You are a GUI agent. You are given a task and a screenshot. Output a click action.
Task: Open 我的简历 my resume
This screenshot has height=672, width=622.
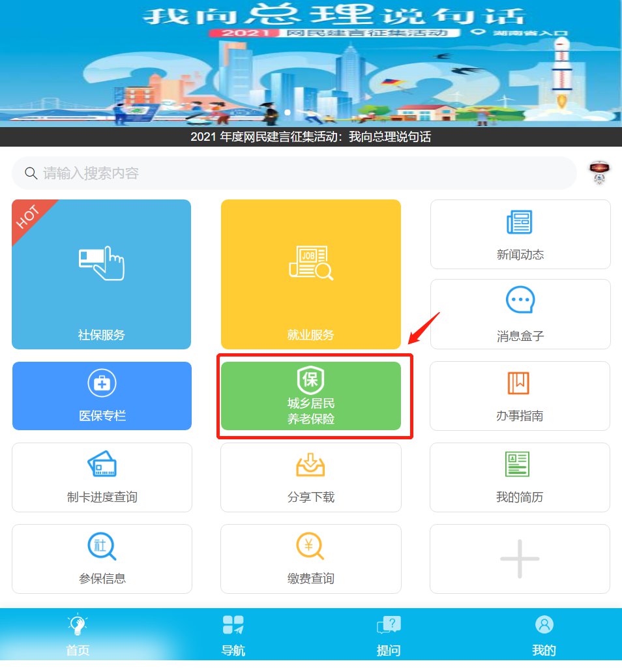(520, 477)
